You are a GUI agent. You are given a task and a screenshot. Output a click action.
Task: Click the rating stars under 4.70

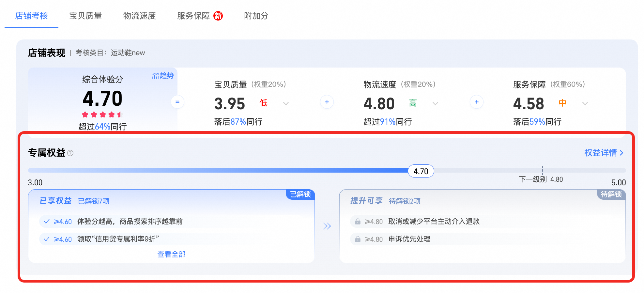click(x=101, y=115)
